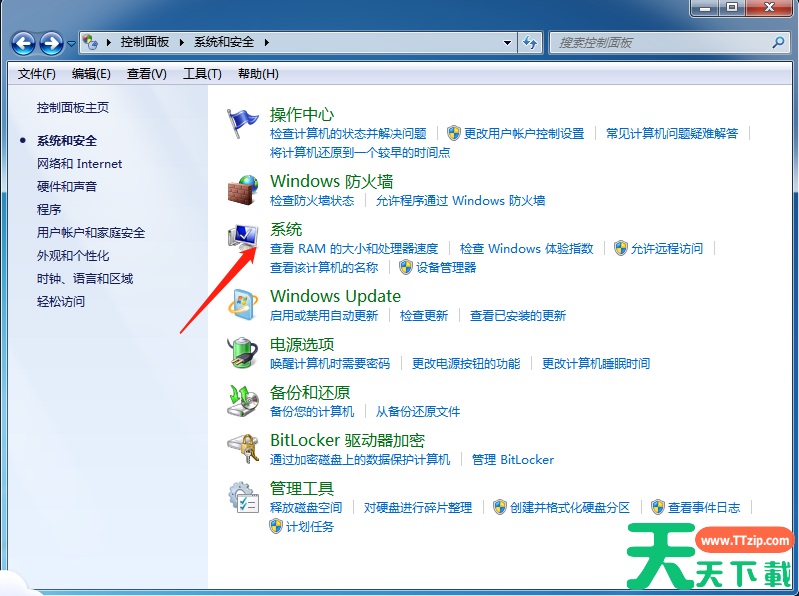Open the 工具(T) menu
The width and height of the screenshot is (799, 596).
tap(202, 74)
